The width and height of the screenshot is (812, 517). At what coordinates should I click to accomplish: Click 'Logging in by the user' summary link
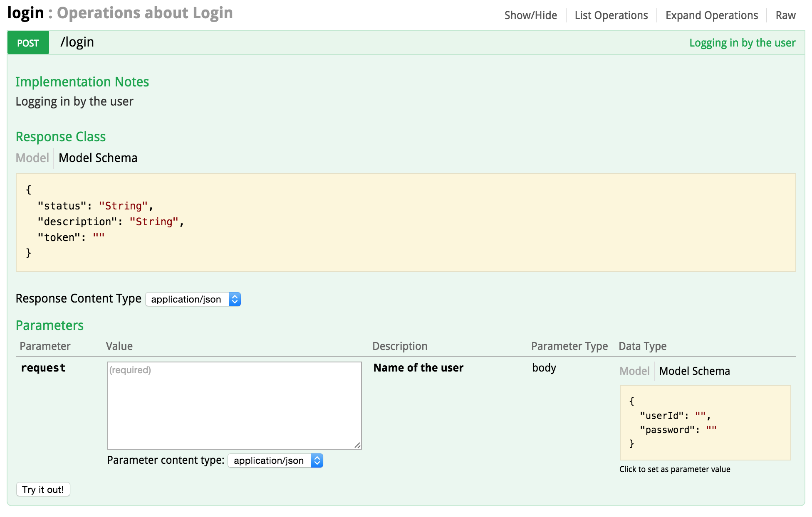(742, 43)
